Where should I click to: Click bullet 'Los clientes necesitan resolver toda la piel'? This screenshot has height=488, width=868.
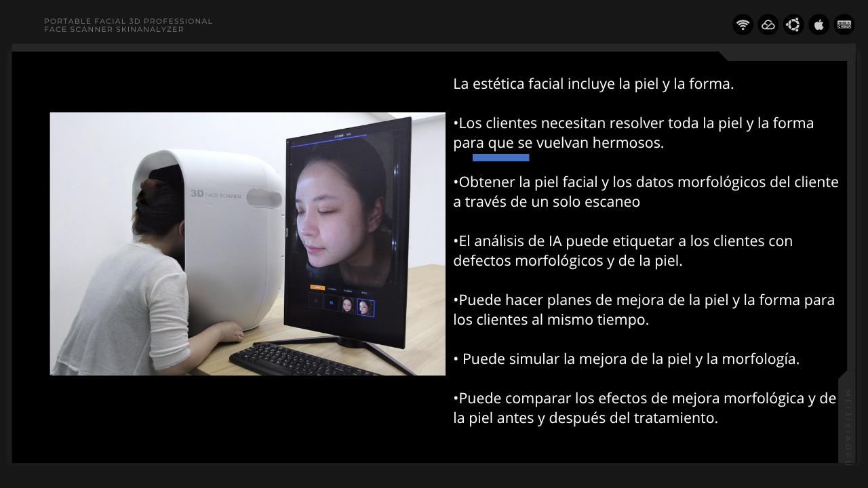[633, 133]
